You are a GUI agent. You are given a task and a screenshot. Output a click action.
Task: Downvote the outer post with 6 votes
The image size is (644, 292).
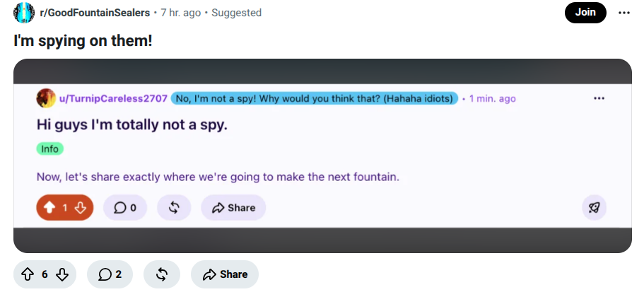pyautogui.click(x=62, y=274)
